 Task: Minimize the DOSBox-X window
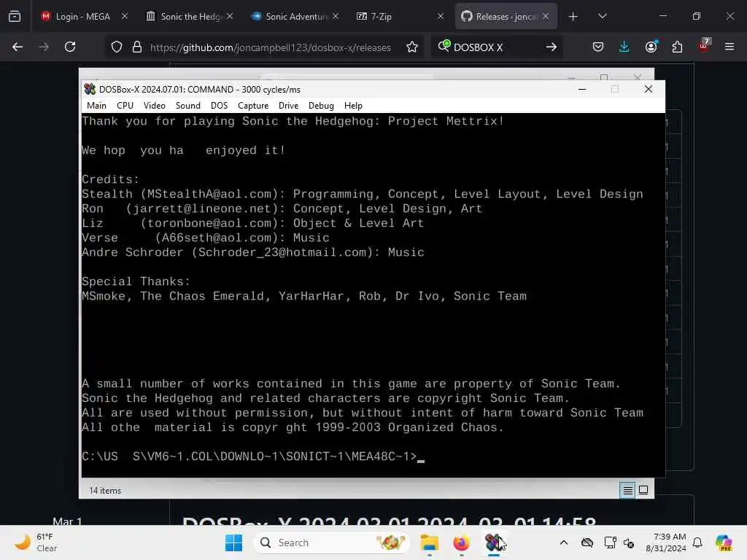coord(581,89)
